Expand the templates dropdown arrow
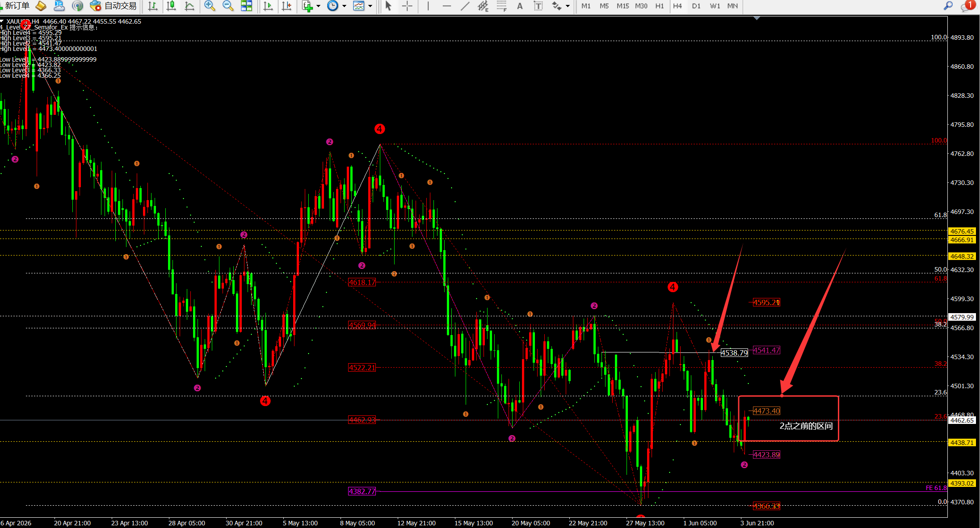 click(370, 6)
